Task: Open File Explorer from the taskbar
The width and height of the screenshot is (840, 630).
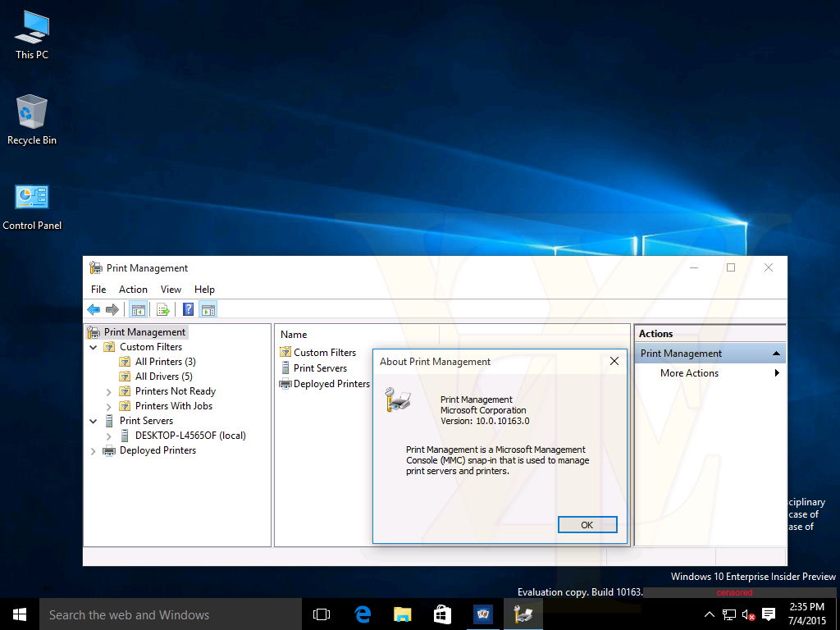Action: 402,614
